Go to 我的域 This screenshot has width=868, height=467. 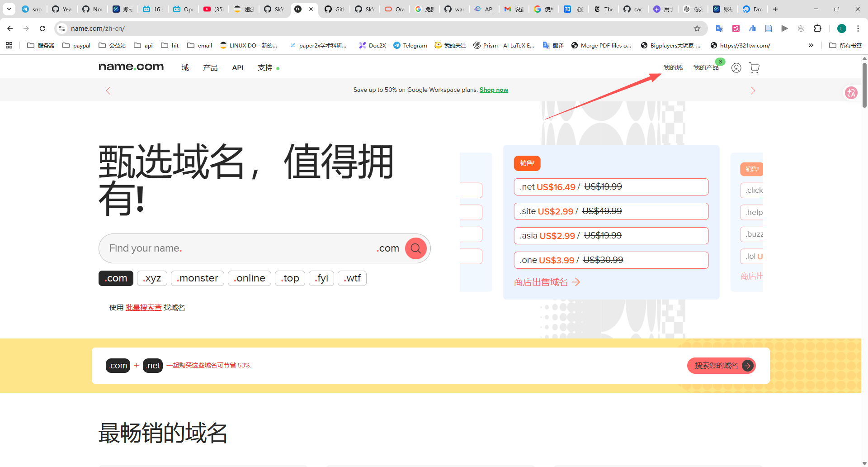click(673, 67)
